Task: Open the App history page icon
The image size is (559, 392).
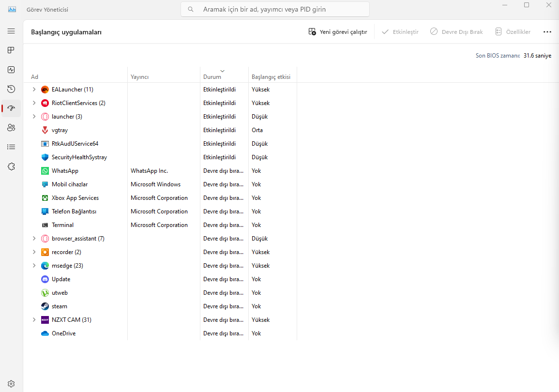Action: coord(11,89)
